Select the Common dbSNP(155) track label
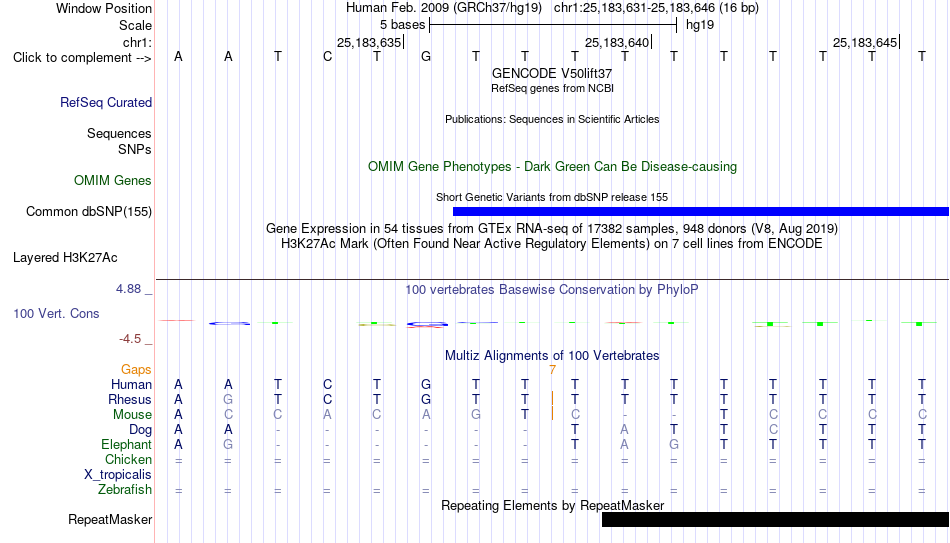This screenshot has height=543, width=950. (89, 212)
